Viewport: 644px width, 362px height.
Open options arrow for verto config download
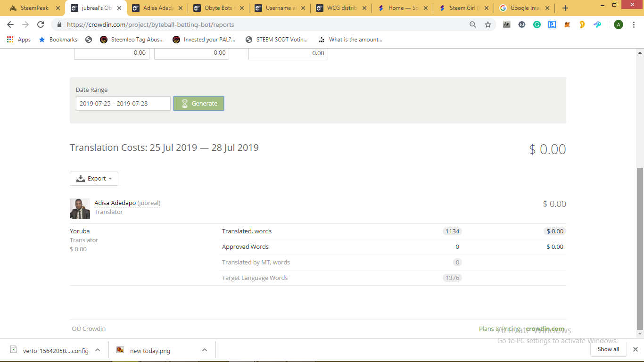98,350
